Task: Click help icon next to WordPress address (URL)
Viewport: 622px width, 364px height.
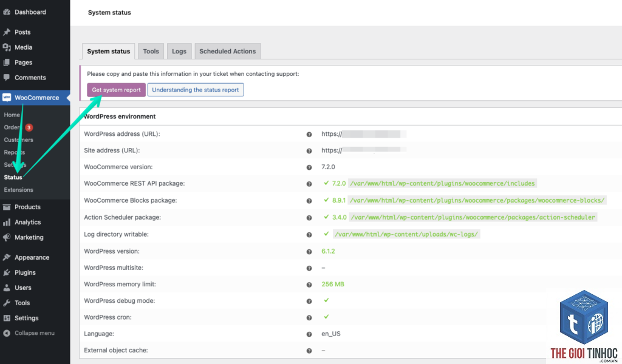Action: [309, 134]
